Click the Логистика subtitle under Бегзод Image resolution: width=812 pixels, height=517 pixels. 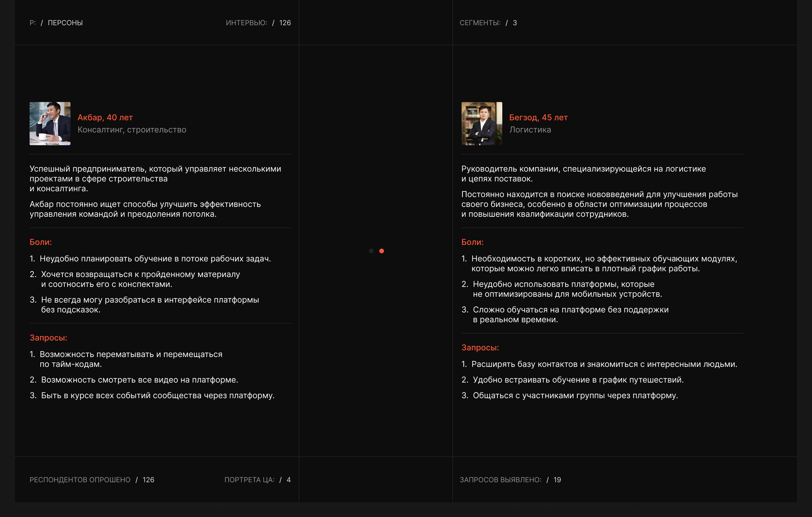[x=530, y=130]
